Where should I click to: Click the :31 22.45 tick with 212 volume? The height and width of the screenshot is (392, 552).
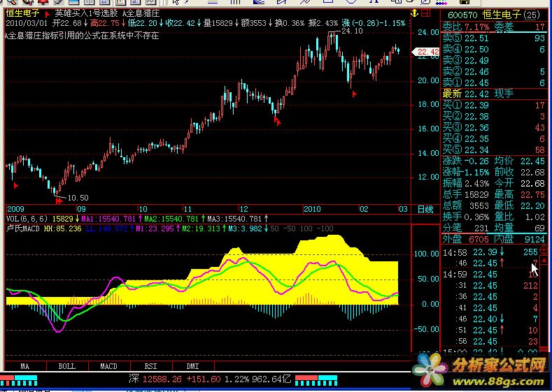pyautogui.click(x=490, y=286)
